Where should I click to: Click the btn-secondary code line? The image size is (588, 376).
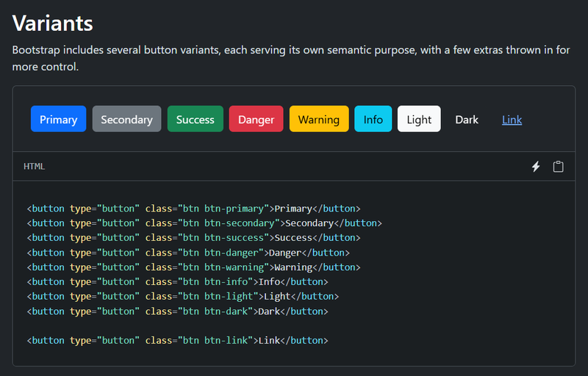204,223
